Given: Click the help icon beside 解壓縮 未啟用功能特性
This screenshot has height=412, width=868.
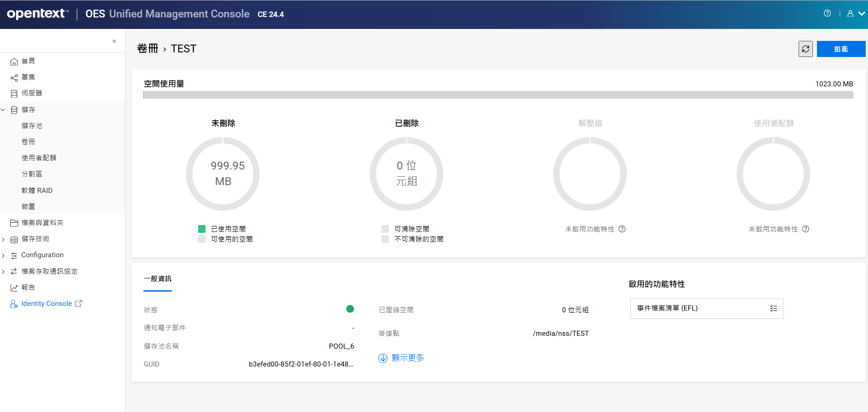Looking at the screenshot, I should pyautogui.click(x=622, y=229).
